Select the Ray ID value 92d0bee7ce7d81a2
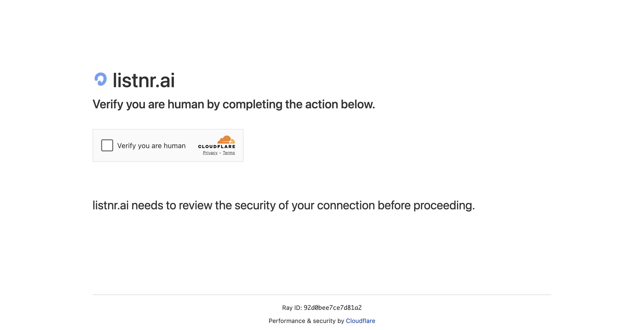The height and width of the screenshot is (330, 644). coord(333,308)
